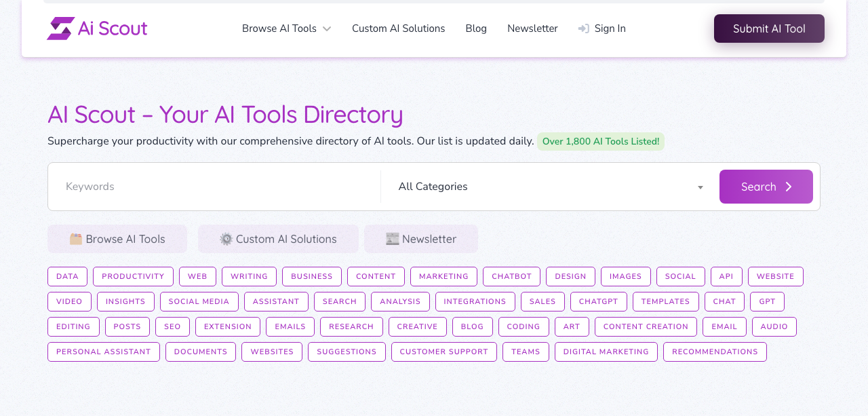This screenshot has width=868, height=416.
Task: Click the Sign In arrow icon
Action: [583, 29]
